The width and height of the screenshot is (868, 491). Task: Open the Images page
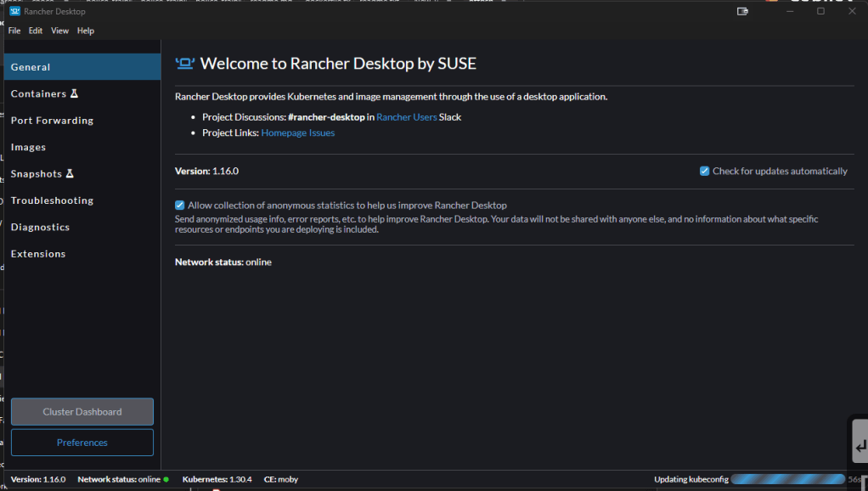[x=82, y=147]
